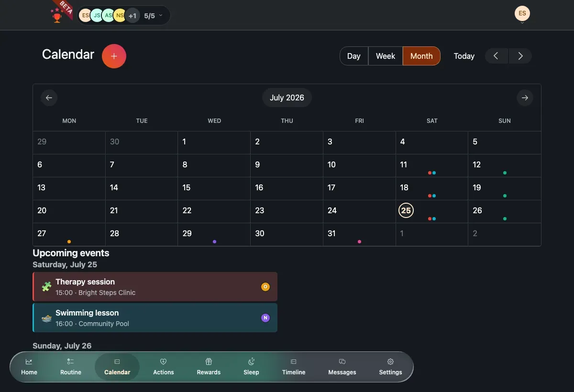Select July 29 with purple dot
Image resolution: width=574 pixels, height=392 pixels.
(214, 235)
